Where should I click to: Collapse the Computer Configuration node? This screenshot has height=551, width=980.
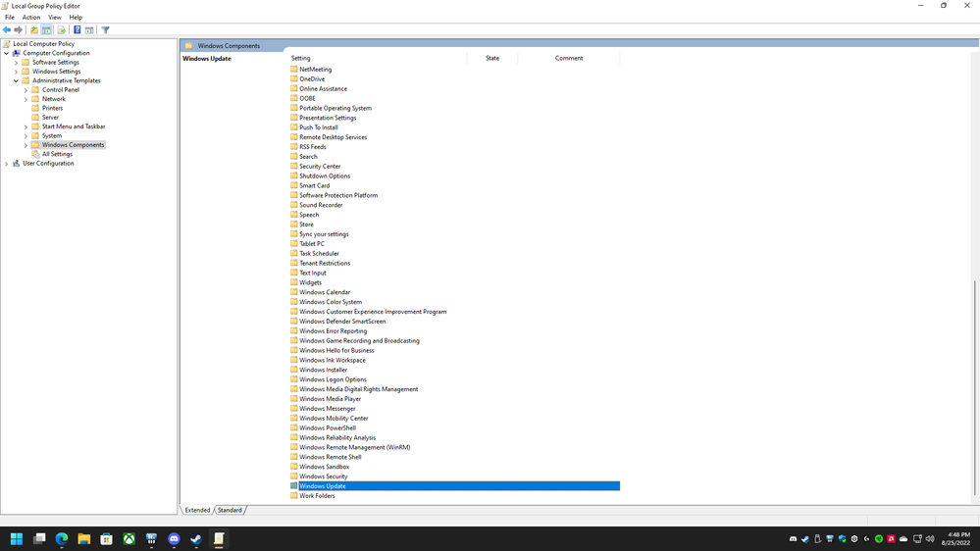7,53
